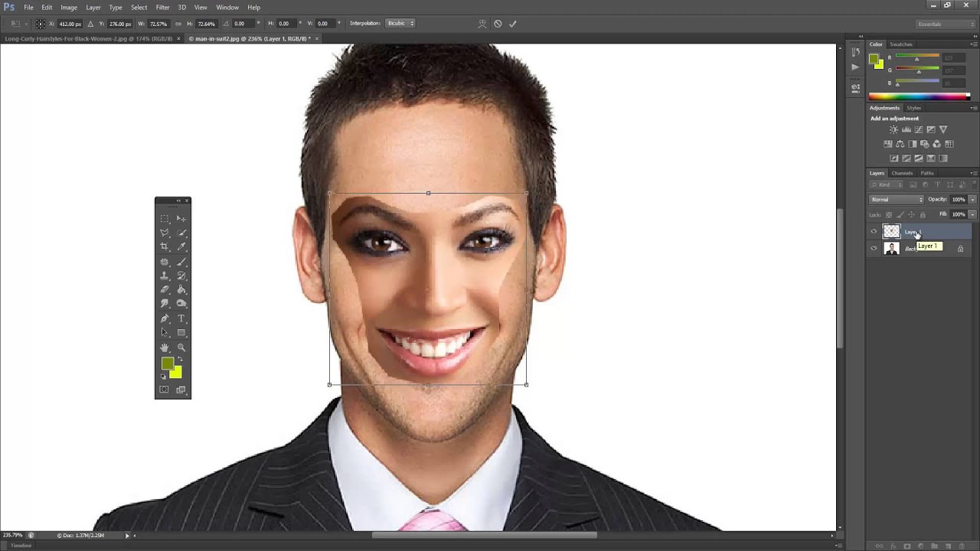Image resolution: width=980 pixels, height=551 pixels.
Task: Select the Sponge tool
Action: (181, 303)
